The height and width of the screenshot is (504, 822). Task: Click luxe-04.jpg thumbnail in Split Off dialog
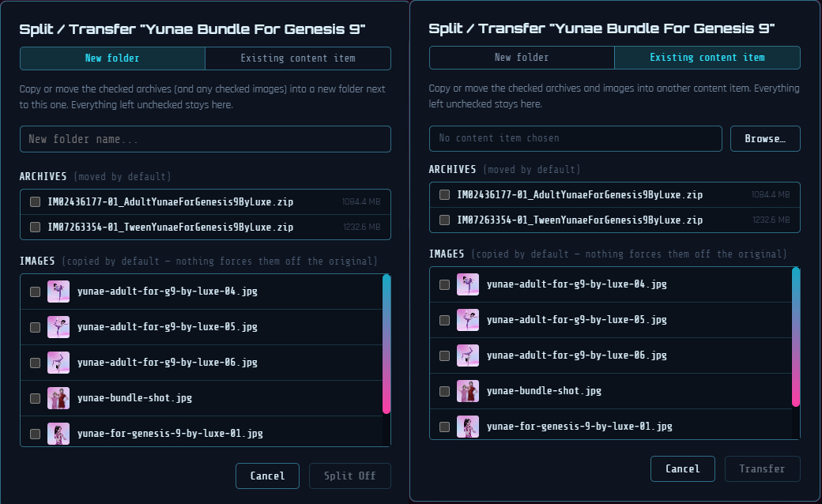(x=58, y=291)
